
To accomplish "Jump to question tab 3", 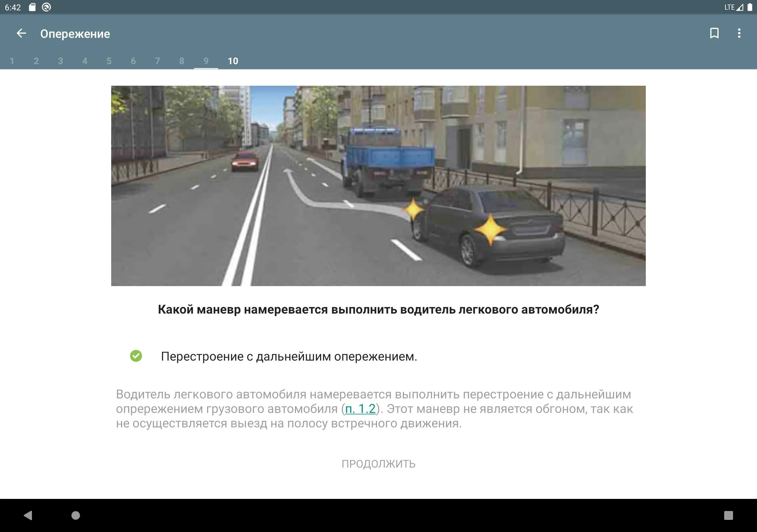I will pyautogui.click(x=60, y=61).
